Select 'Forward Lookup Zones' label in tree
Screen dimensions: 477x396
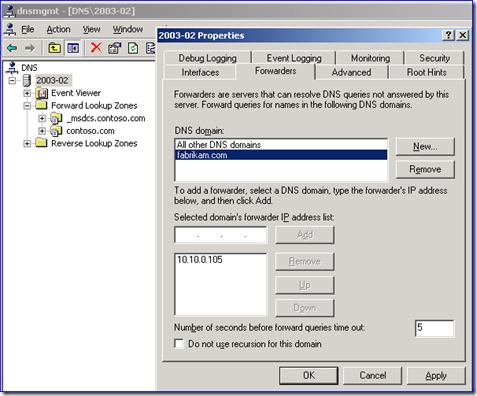94,106
